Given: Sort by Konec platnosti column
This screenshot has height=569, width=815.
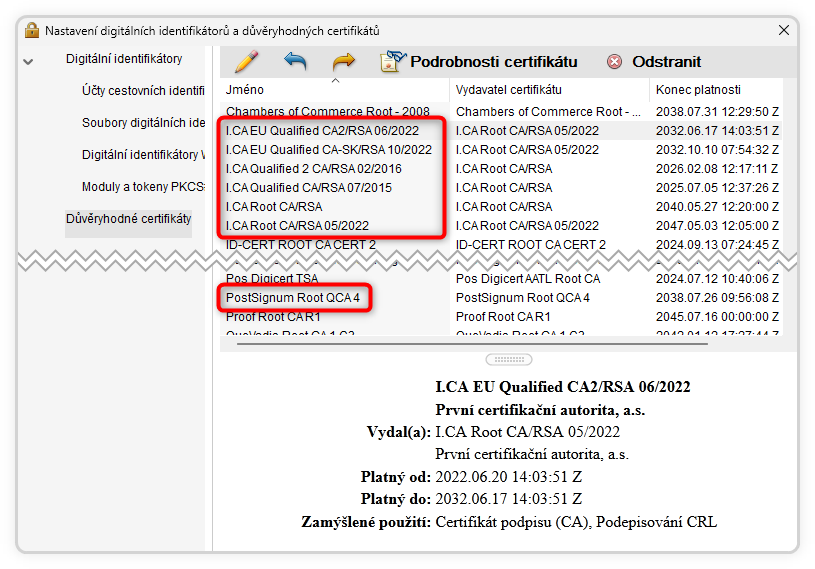Looking at the screenshot, I should coord(698,90).
